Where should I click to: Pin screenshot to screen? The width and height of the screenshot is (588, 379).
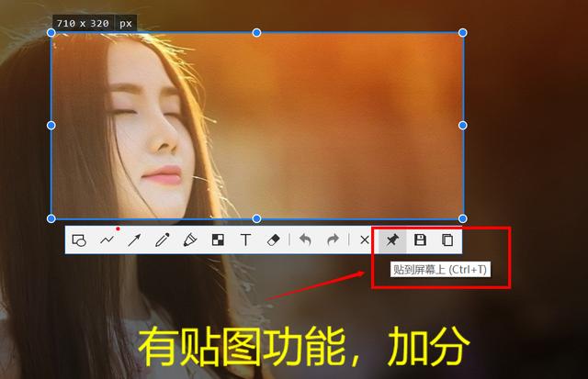392,240
